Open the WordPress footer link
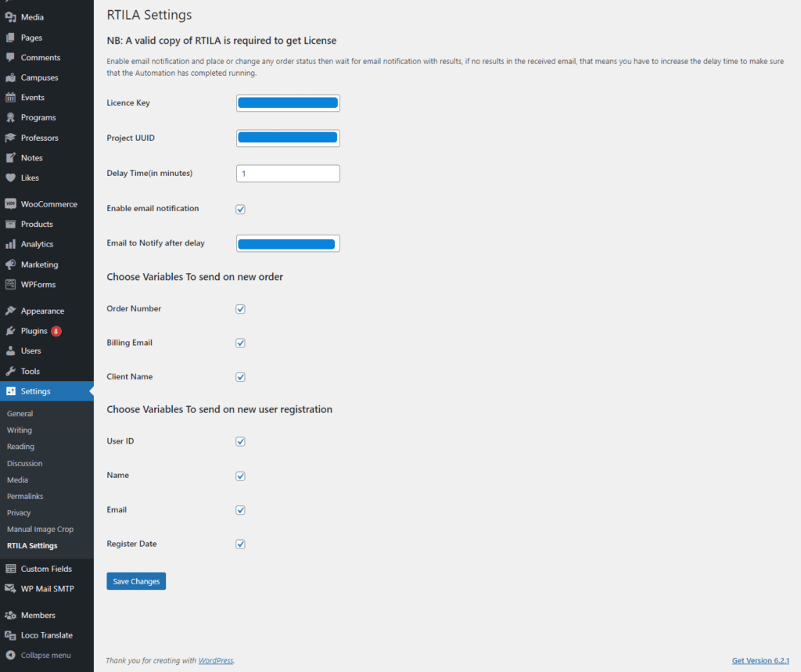Viewport: 801px width, 672px height. tap(216, 660)
